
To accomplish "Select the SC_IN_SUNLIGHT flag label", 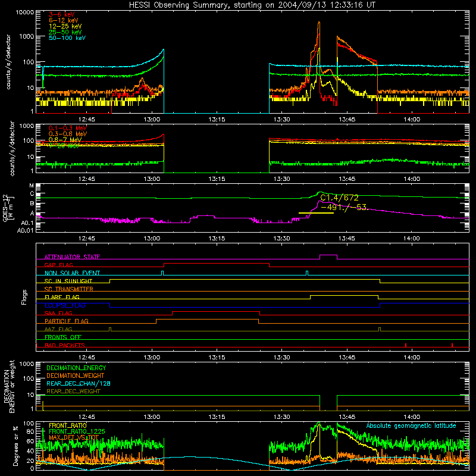I will pyautogui.click(x=68, y=281).
